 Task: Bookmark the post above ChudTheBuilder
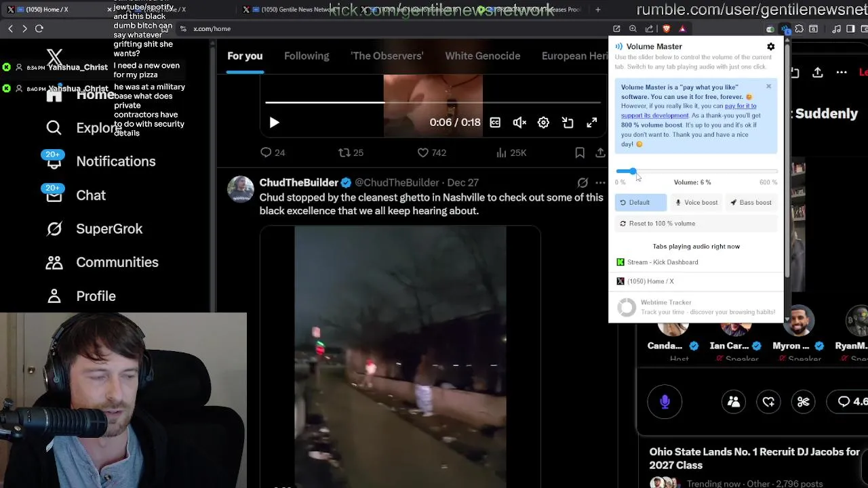pyautogui.click(x=580, y=152)
